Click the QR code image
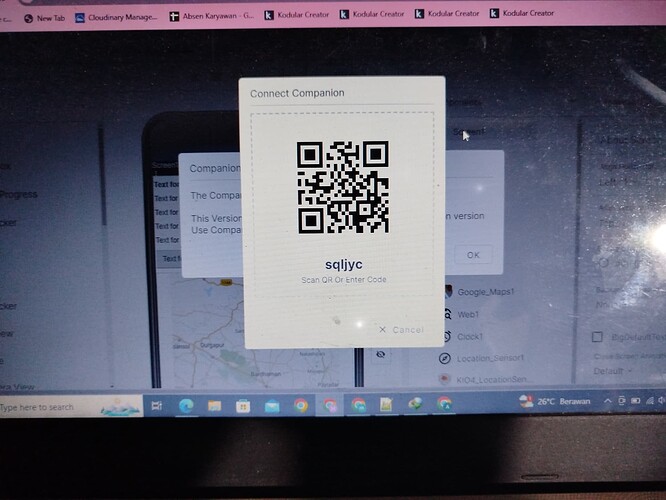 342,187
